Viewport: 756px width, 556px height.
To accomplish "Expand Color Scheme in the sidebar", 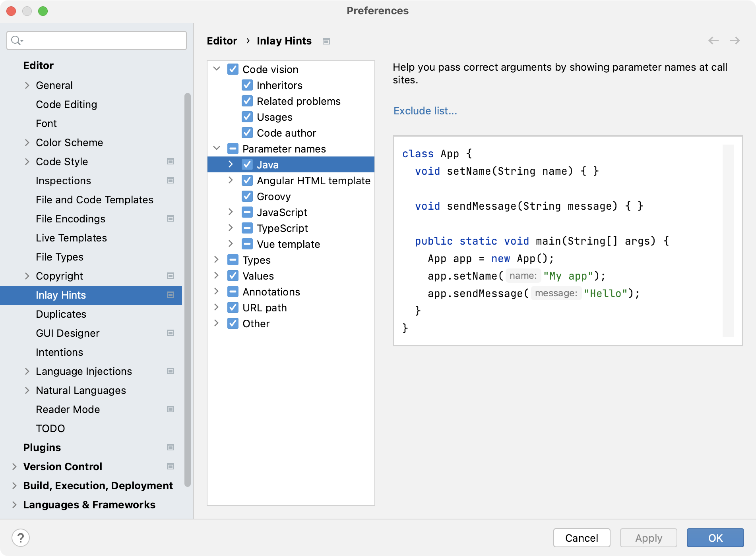I will pyautogui.click(x=27, y=143).
